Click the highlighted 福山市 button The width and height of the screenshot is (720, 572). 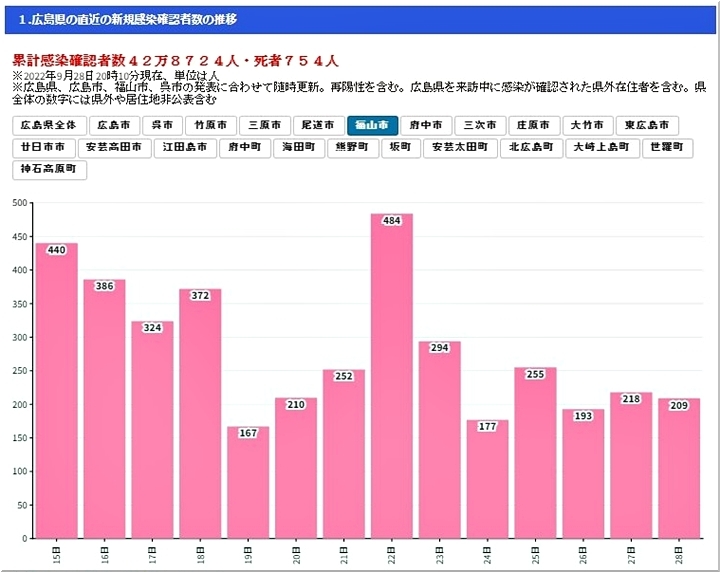tap(373, 126)
